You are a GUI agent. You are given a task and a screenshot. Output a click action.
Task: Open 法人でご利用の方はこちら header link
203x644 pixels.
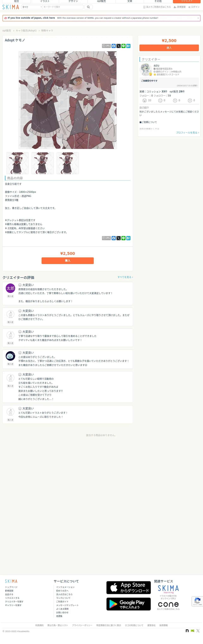[x=157, y=7]
